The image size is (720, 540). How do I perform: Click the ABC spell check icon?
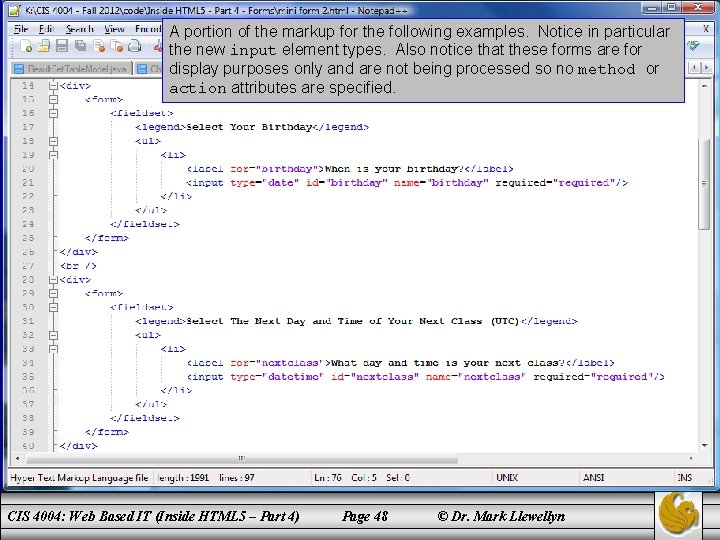(x=693, y=45)
